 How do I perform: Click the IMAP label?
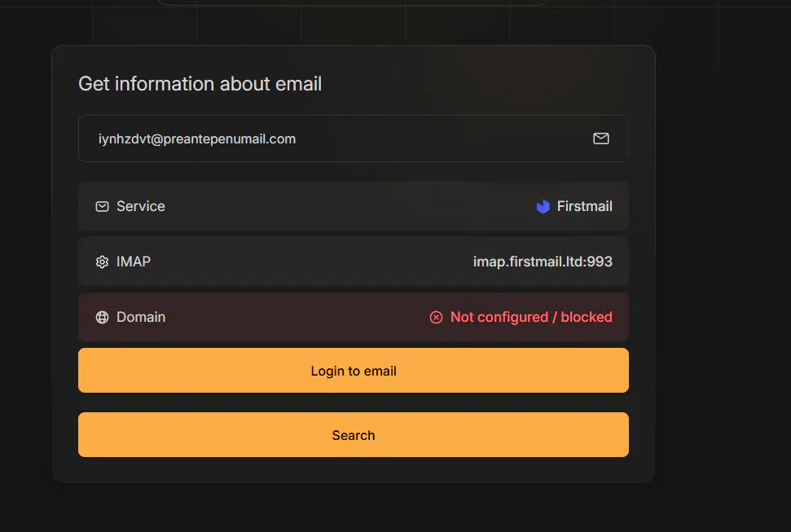click(133, 262)
